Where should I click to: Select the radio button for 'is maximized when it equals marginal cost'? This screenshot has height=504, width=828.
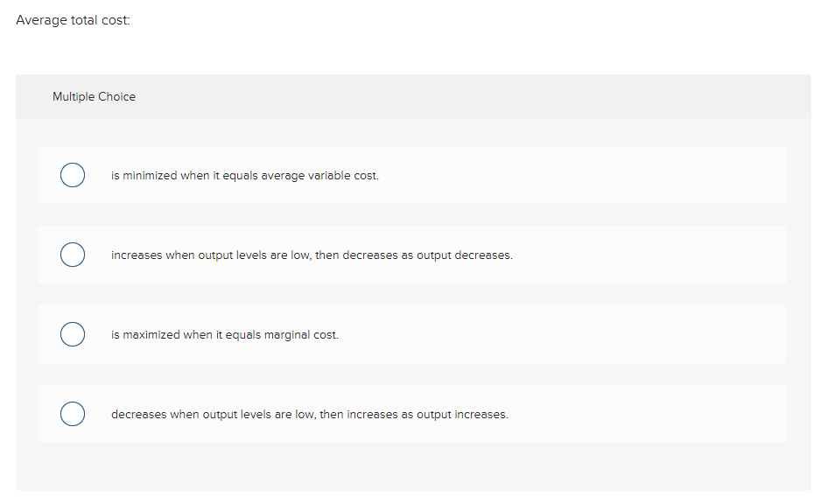pos(73,334)
